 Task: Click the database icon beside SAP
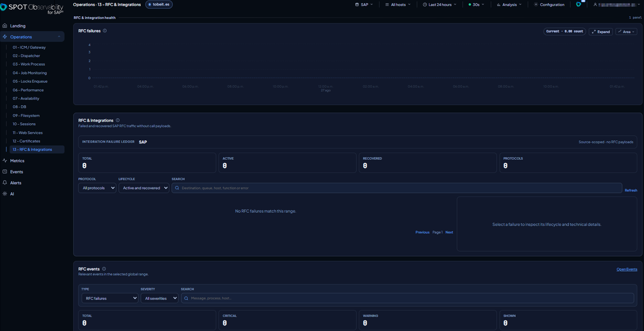click(x=357, y=5)
